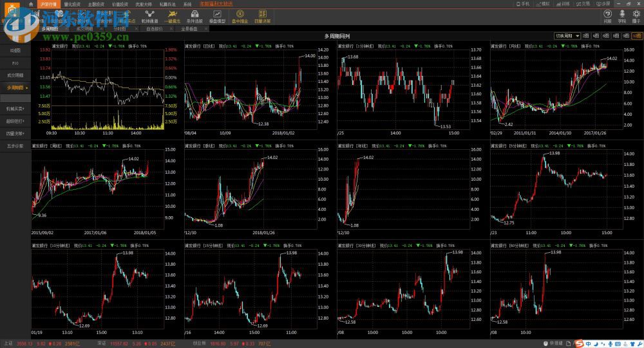Close the 全景看盘 tab
Image resolution: width=644 pixels, height=348 pixels.
[x=206, y=29]
